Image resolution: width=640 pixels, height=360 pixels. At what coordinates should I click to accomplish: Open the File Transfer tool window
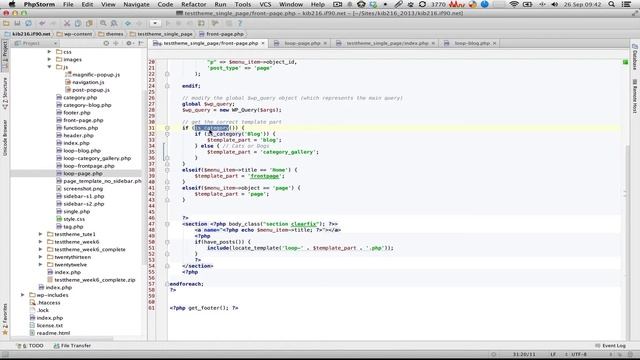pyautogui.click(x=72, y=346)
